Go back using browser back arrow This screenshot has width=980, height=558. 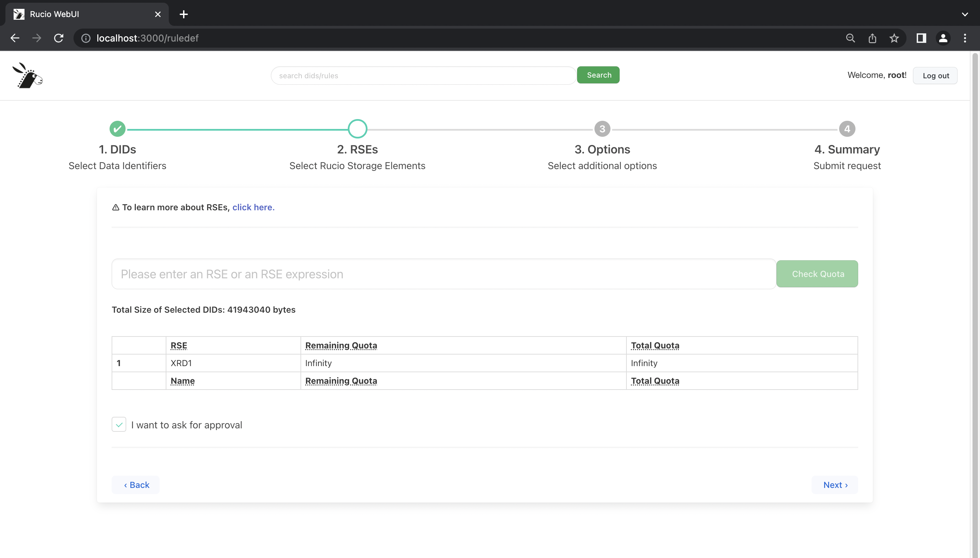tap(15, 38)
